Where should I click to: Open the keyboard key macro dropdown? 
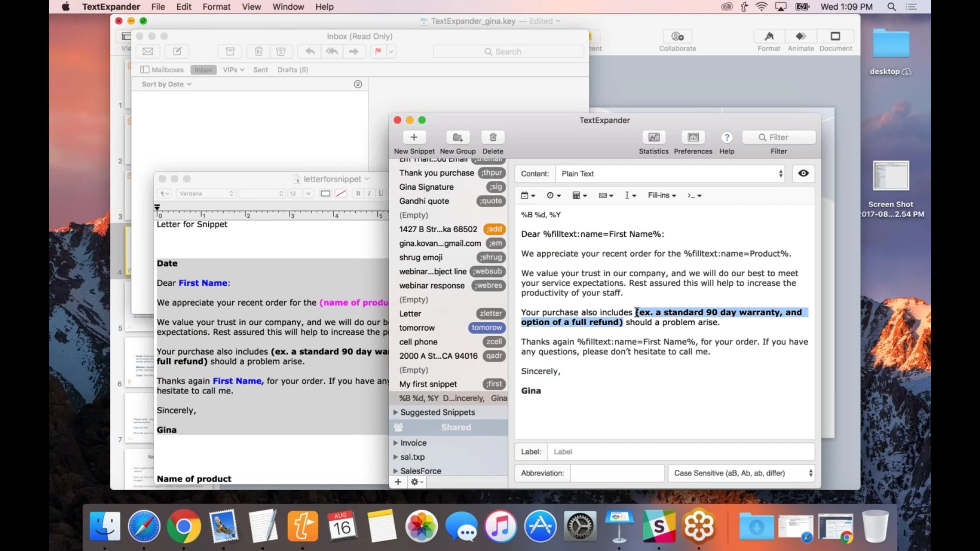(606, 196)
